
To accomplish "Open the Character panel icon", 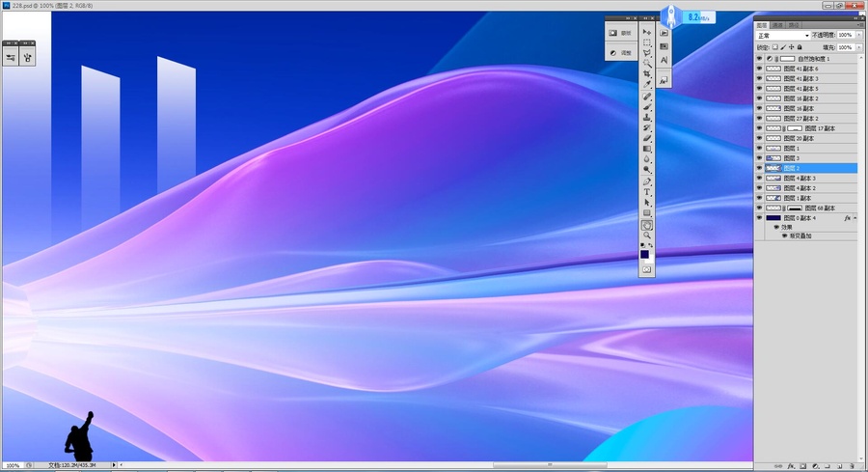I will (664, 61).
